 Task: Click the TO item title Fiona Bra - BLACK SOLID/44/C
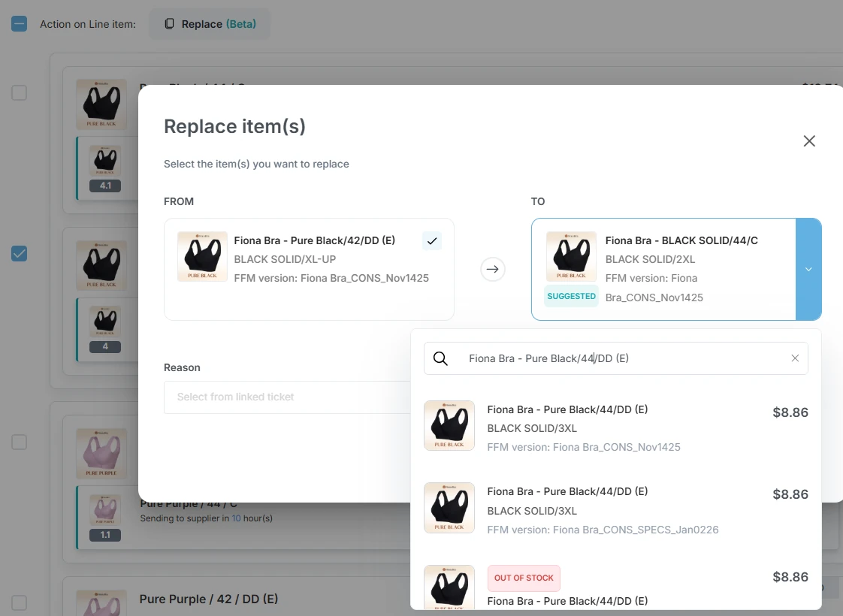coord(681,240)
